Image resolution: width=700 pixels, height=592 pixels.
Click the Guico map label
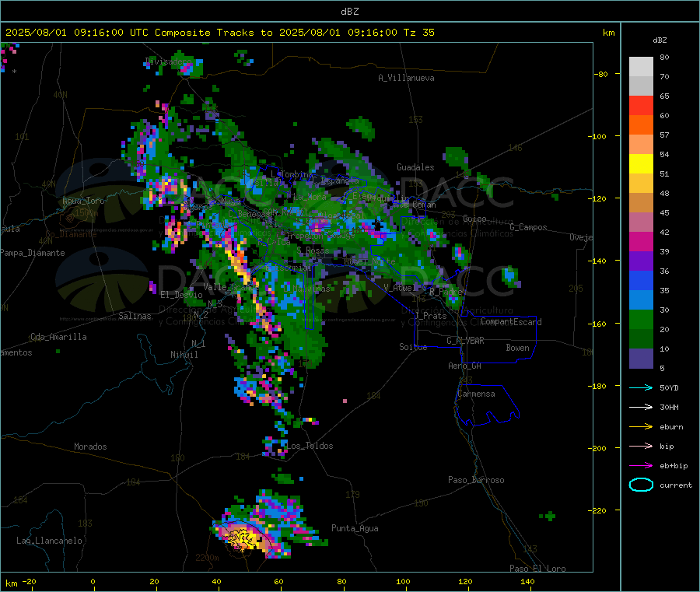click(x=474, y=219)
